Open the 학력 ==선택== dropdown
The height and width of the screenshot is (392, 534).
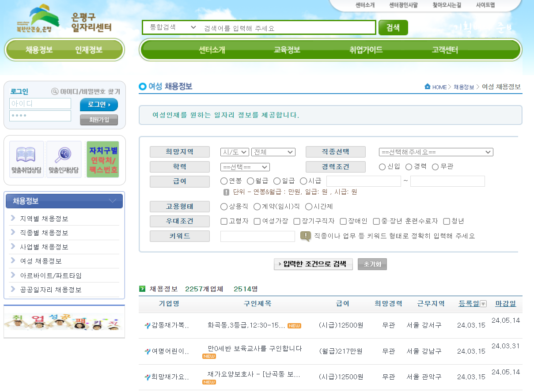coord(245,167)
